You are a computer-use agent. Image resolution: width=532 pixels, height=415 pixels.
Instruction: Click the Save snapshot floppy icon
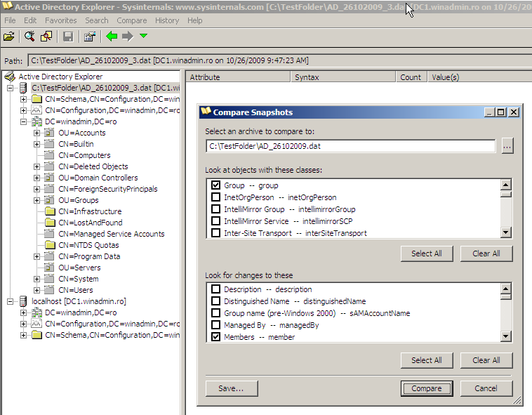(68, 37)
